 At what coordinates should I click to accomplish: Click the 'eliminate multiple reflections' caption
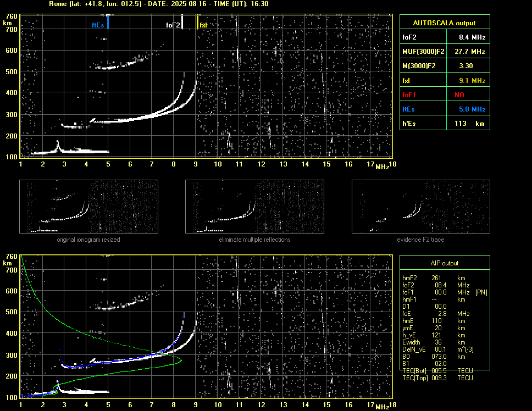coord(254,240)
